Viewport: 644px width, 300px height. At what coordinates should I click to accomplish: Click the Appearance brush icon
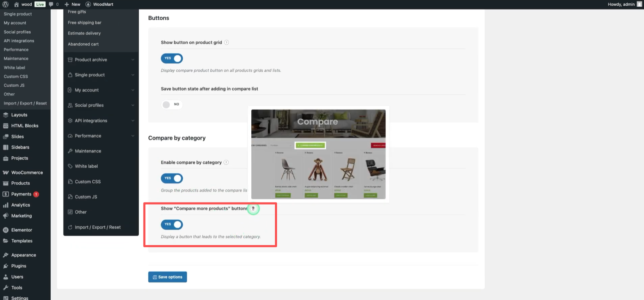6,255
